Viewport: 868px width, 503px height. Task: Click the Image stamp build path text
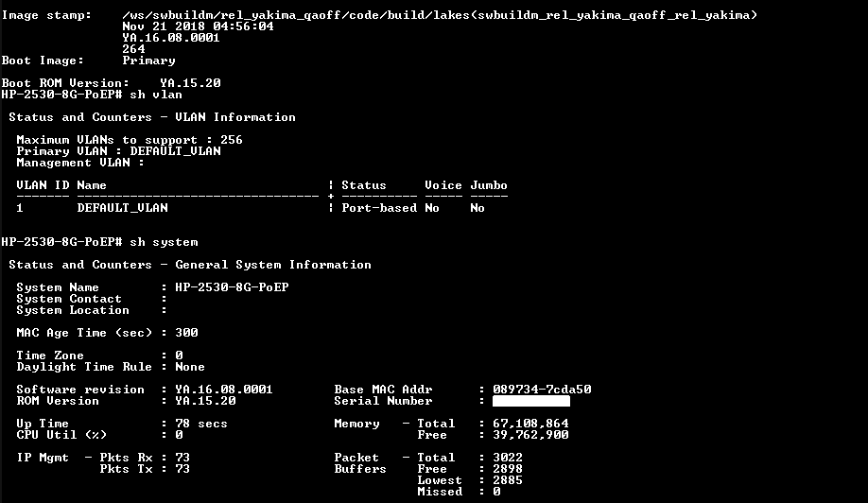click(440, 15)
